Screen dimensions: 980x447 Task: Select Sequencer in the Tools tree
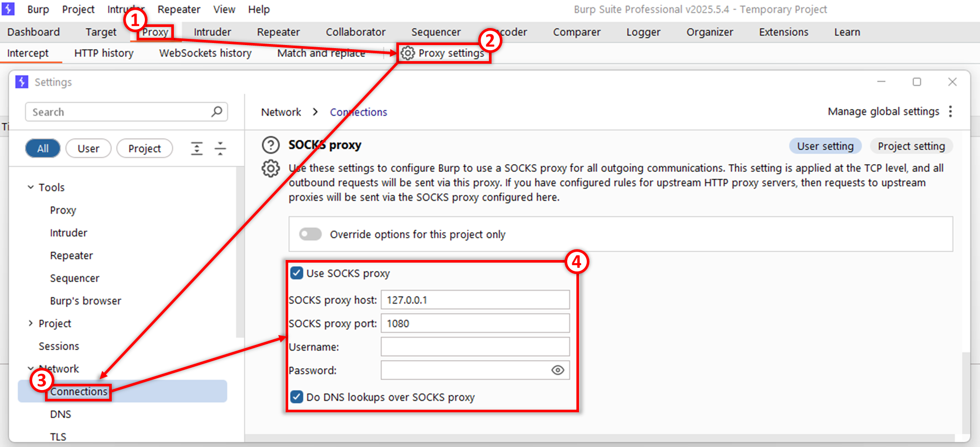click(75, 278)
